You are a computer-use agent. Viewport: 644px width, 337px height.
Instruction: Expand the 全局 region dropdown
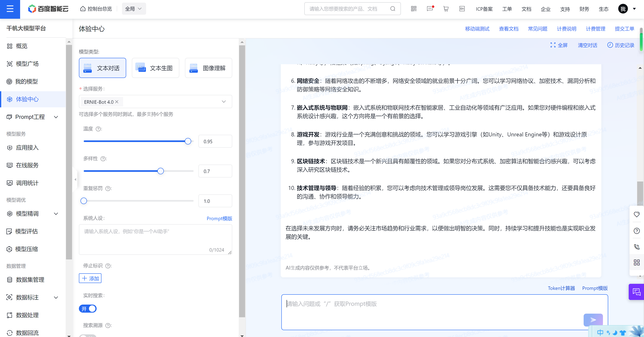[x=134, y=8]
